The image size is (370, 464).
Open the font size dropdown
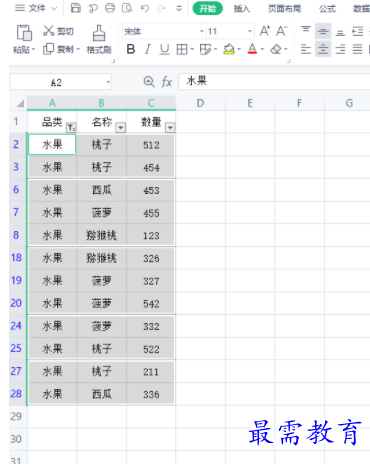[x=250, y=31]
